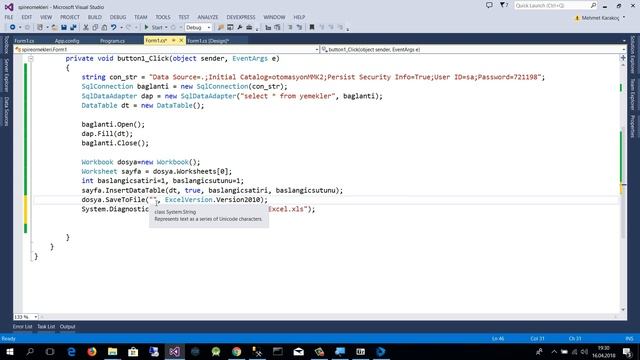Viewport: 640px width, 360px height.
Task: Expand the Undo history dropdown arrow
Action: 121,27
